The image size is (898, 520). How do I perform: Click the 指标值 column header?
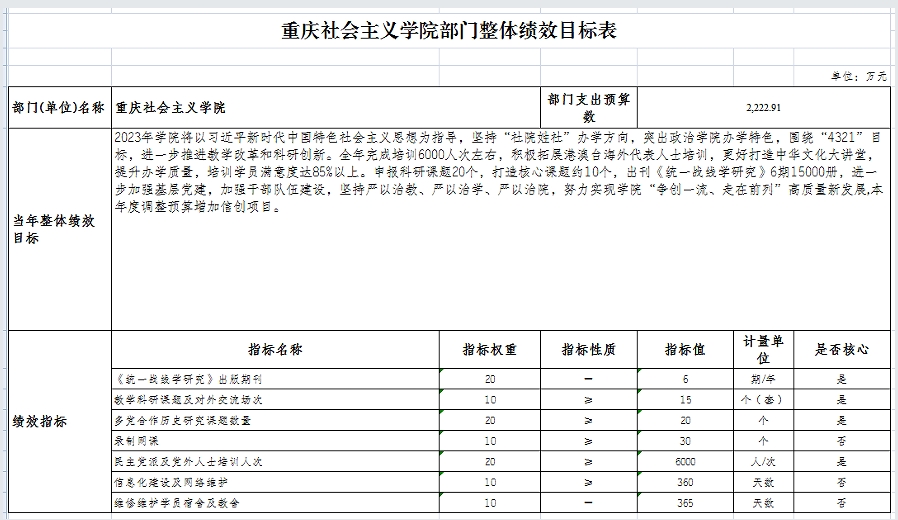click(685, 349)
